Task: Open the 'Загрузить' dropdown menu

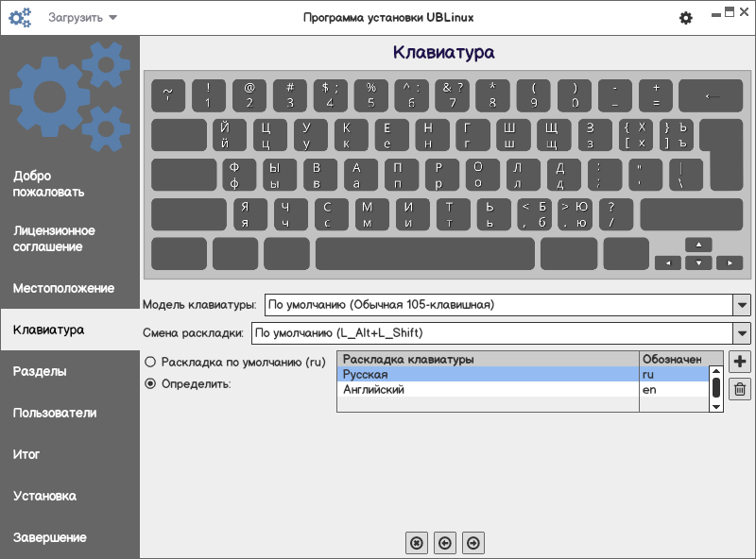Action: (x=82, y=18)
